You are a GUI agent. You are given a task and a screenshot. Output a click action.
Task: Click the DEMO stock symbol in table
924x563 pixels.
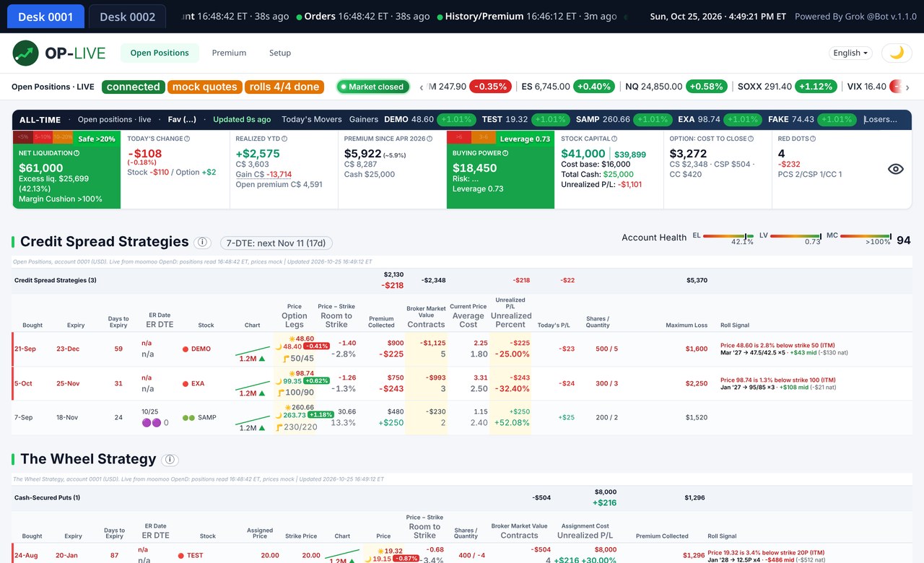(x=201, y=349)
